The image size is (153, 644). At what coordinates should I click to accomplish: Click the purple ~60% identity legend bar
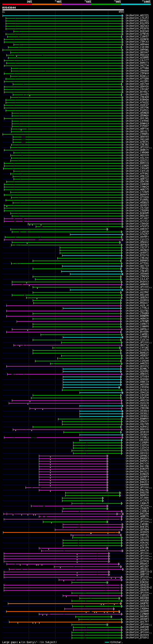tap(76, 4)
